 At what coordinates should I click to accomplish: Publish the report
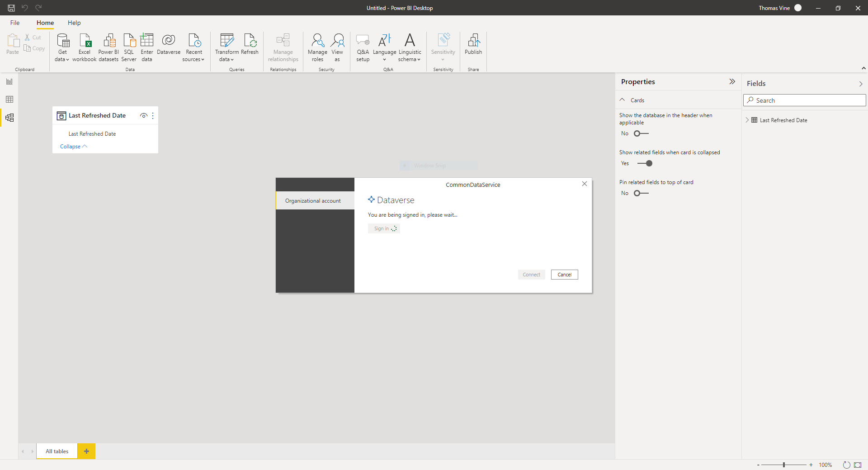[x=473, y=45]
